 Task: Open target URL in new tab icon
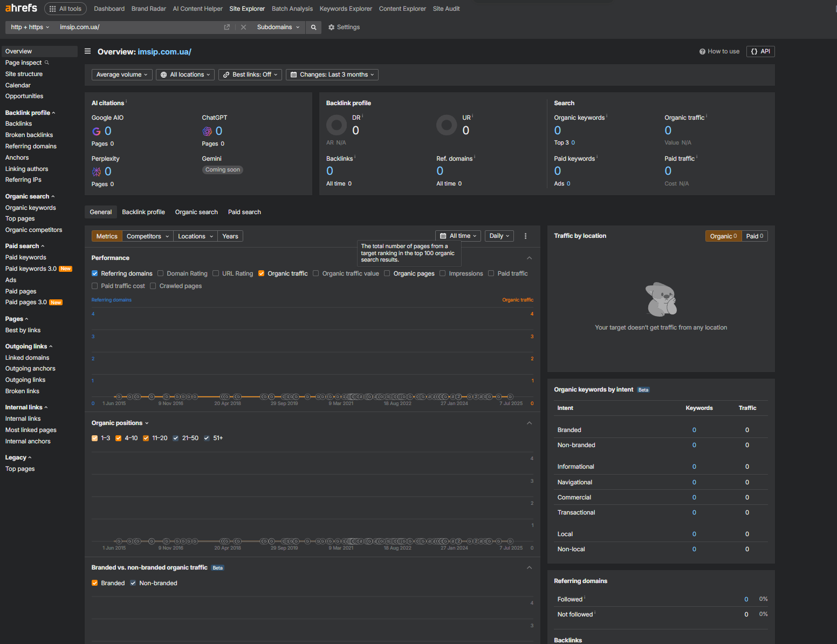pos(227,28)
